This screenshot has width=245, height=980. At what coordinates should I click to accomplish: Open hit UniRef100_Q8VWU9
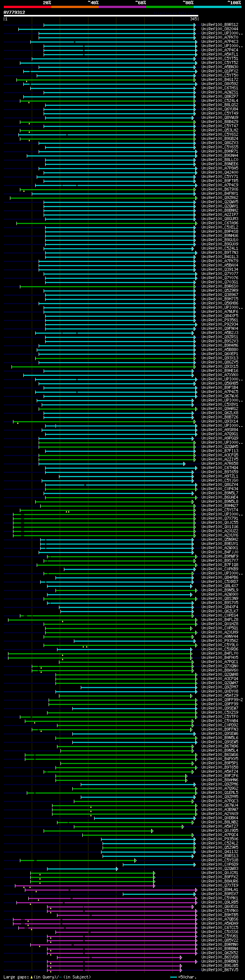click(220, 118)
